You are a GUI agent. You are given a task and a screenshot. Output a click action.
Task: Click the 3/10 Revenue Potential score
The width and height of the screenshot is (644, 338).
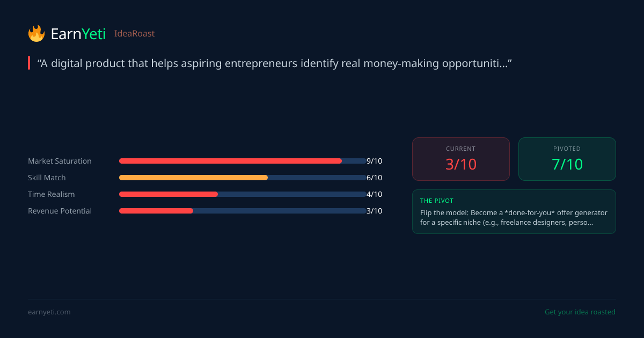[374, 211]
